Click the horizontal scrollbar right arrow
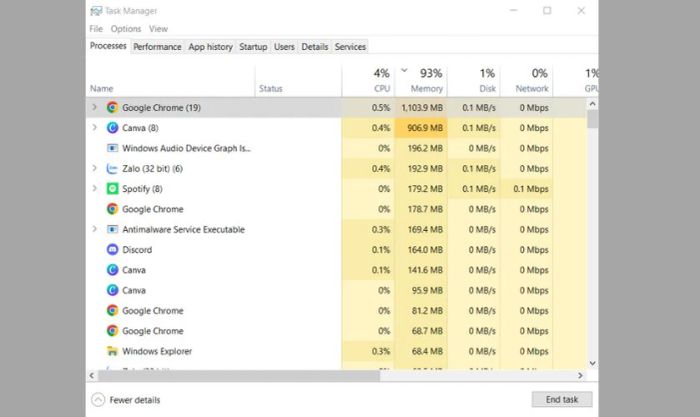 tap(580, 376)
